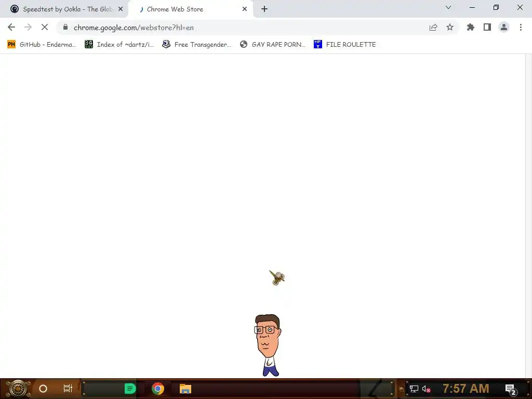Close the Speedtest by Ookla tab
The width and height of the screenshot is (532, 399).
pos(121,9)
